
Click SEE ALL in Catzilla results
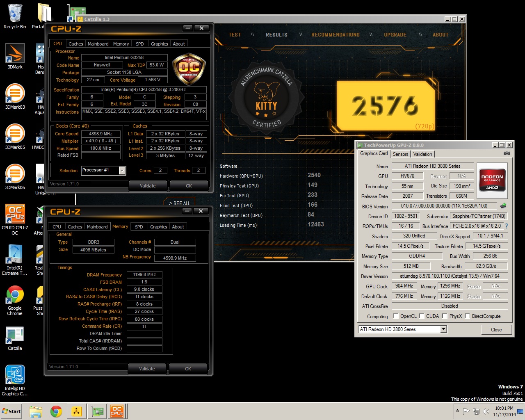pyautogui.click(x=179, y=203)
